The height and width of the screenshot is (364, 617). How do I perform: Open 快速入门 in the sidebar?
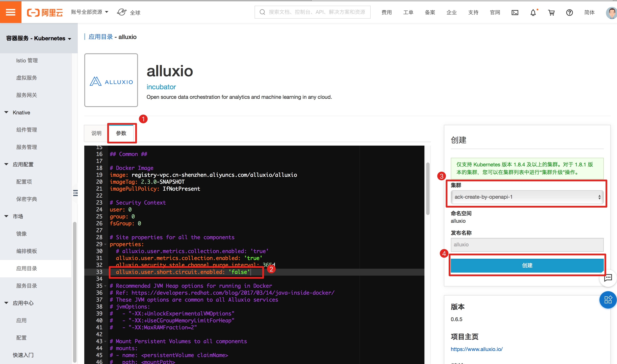click(23, 355)
